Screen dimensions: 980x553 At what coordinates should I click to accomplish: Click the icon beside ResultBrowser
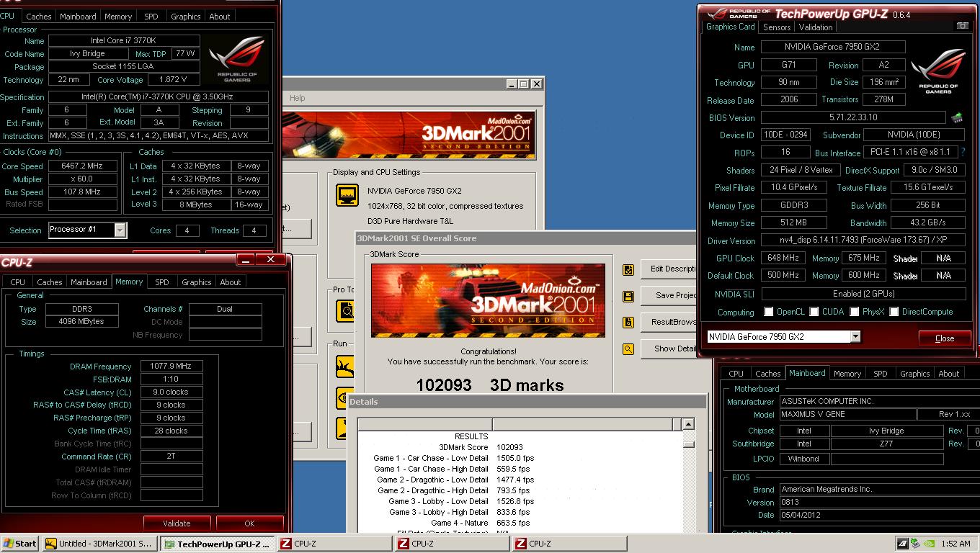pyautogui.click(x=628, y=323)
